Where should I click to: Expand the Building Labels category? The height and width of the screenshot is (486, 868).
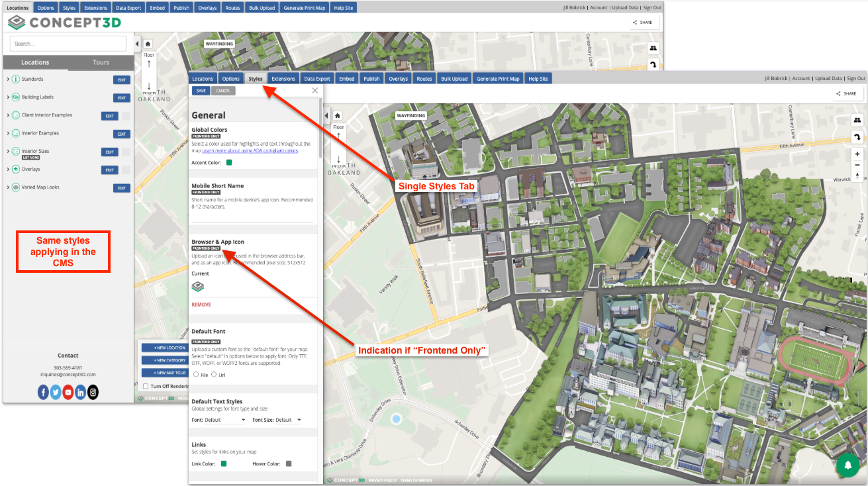pos(7,97)
